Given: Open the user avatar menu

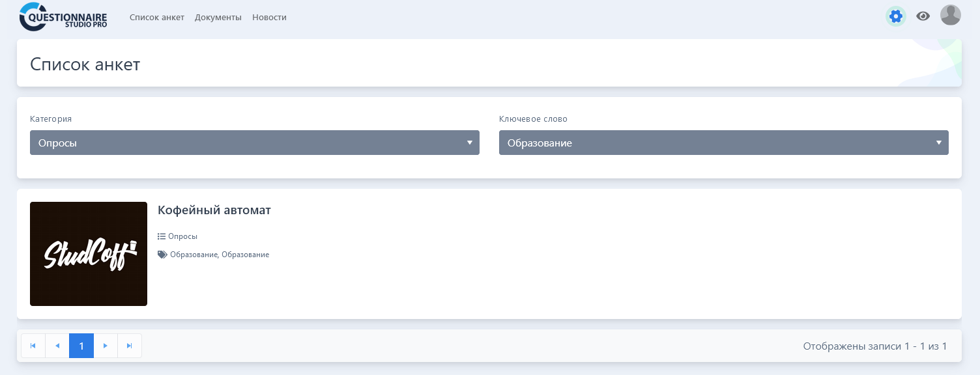Looking at the screenshot, I should [951, 15].
